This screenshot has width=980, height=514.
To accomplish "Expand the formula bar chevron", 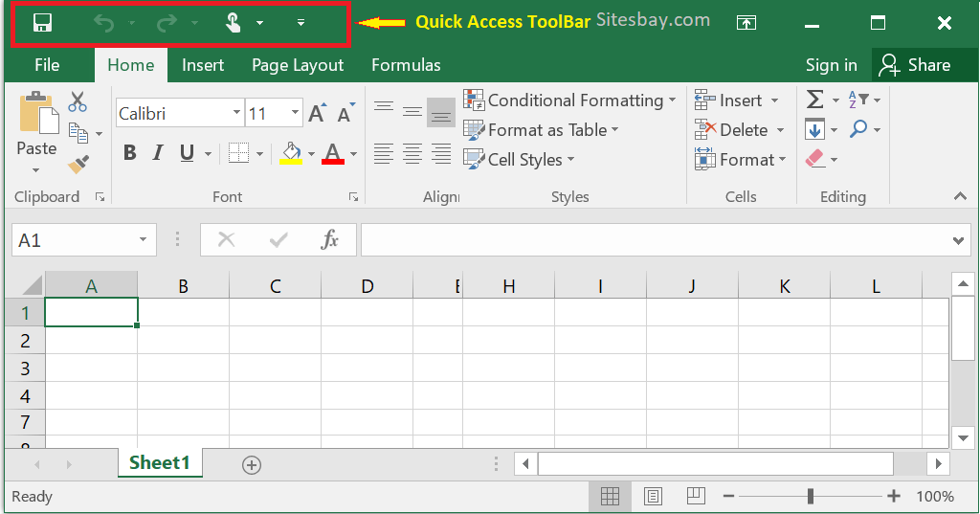I will point(958,241).
